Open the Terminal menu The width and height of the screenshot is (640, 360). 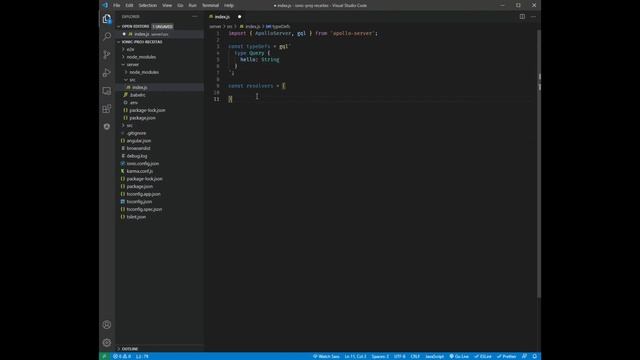[210, 5]
